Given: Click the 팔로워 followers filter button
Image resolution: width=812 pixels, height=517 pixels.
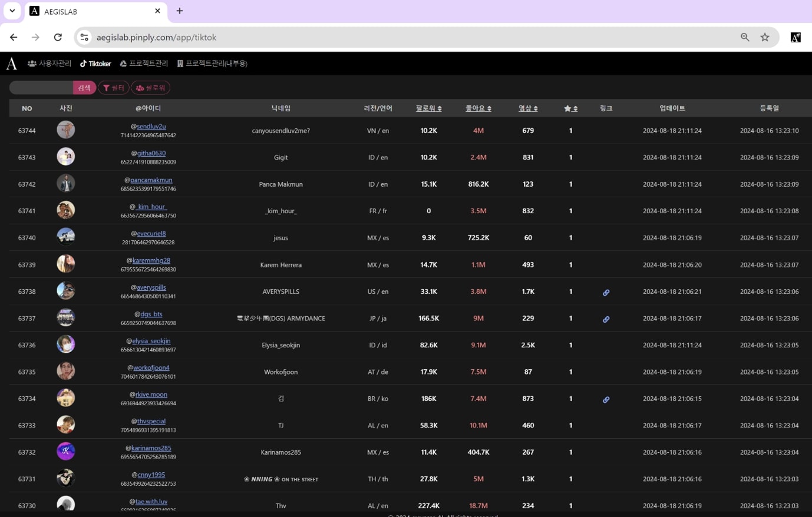Looking at the screenshot, I should [151, 88].
